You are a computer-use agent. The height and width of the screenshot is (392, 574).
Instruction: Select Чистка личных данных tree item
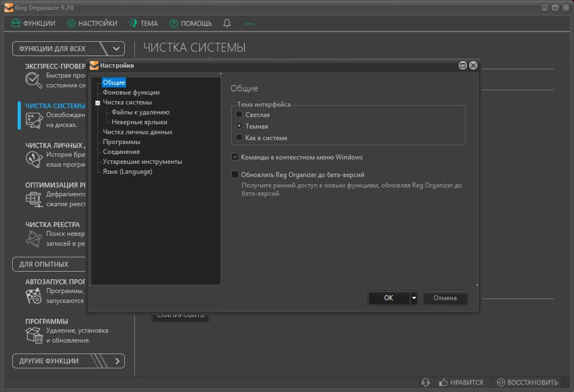tap(138, 131)
